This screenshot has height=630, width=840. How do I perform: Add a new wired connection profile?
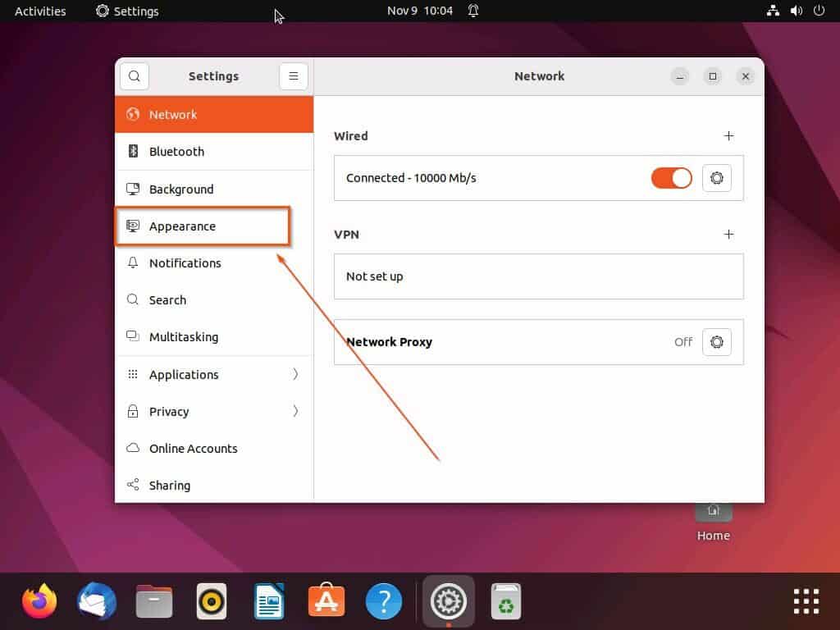728,136
